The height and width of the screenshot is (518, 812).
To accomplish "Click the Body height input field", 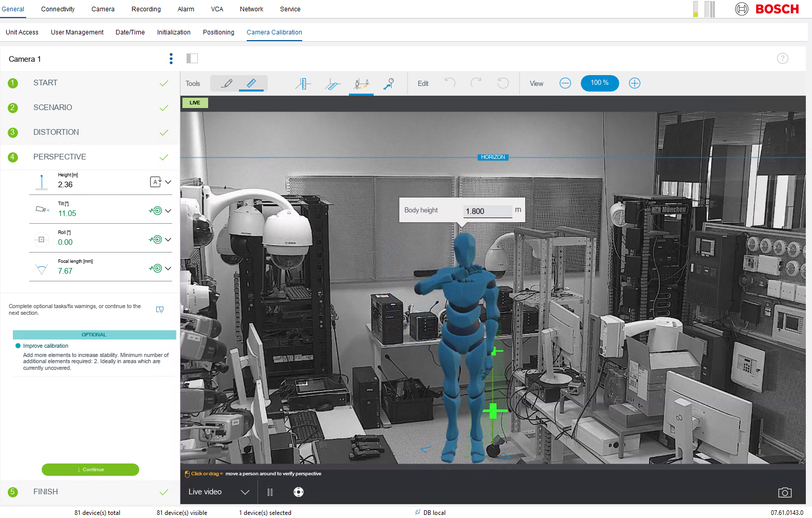I will (x=487, y=211).
